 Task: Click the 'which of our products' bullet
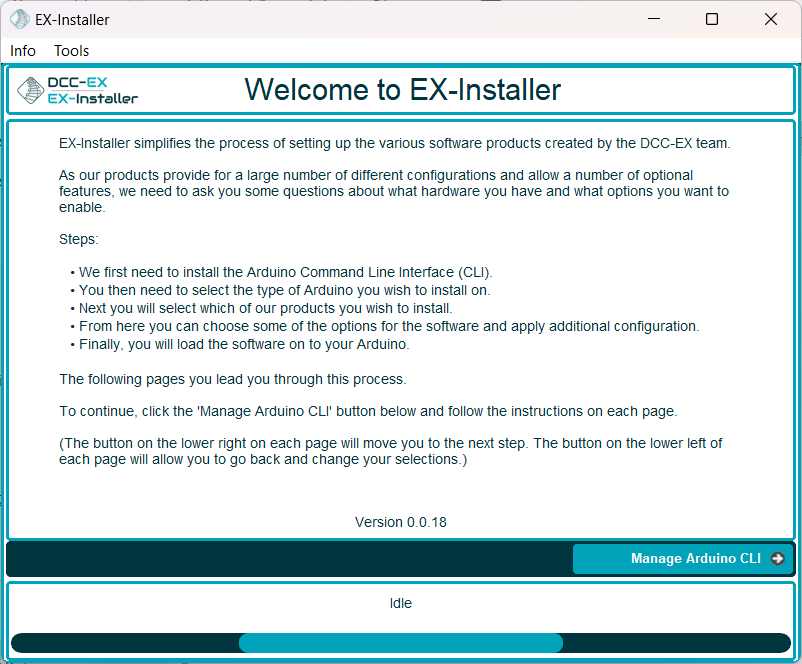tap(265, 308)
